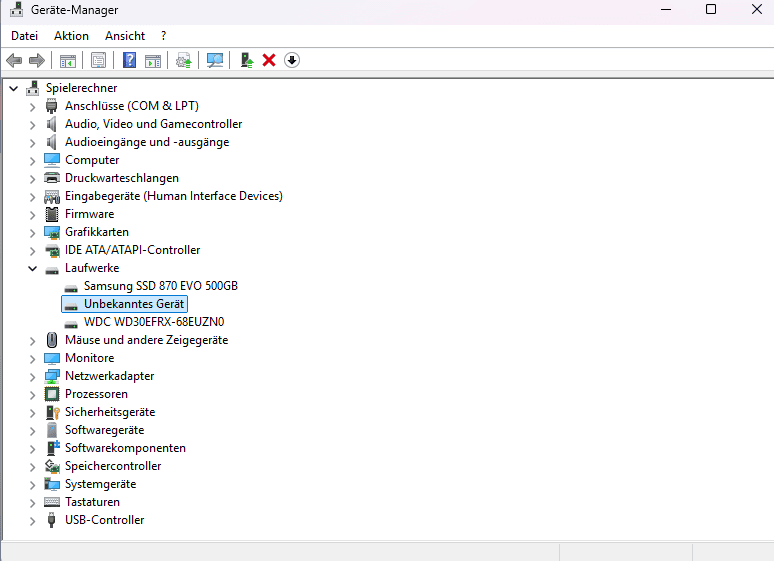Click the Anschlüsse (COM & LPT) port icon
This screenshot has width=774, height=561.
tap(51, 106)
